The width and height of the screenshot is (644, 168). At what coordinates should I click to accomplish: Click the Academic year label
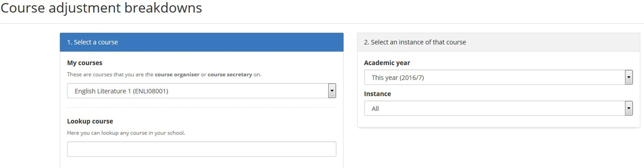point(387,63)
